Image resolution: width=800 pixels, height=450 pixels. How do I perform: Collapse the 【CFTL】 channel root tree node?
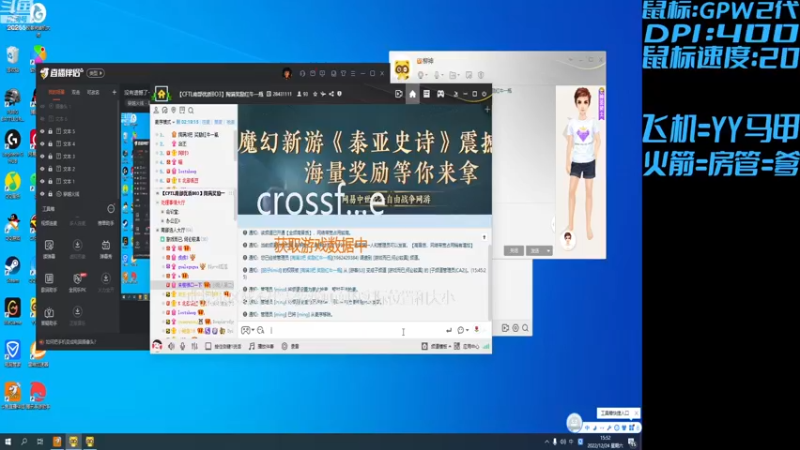click(x=157, y=193)
